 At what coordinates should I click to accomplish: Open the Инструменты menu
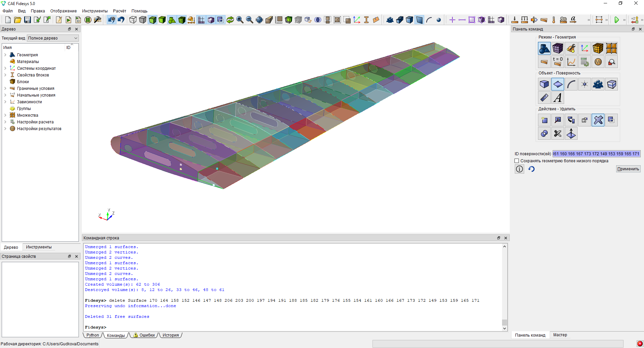pyautogui.click(x=95, y=11)
